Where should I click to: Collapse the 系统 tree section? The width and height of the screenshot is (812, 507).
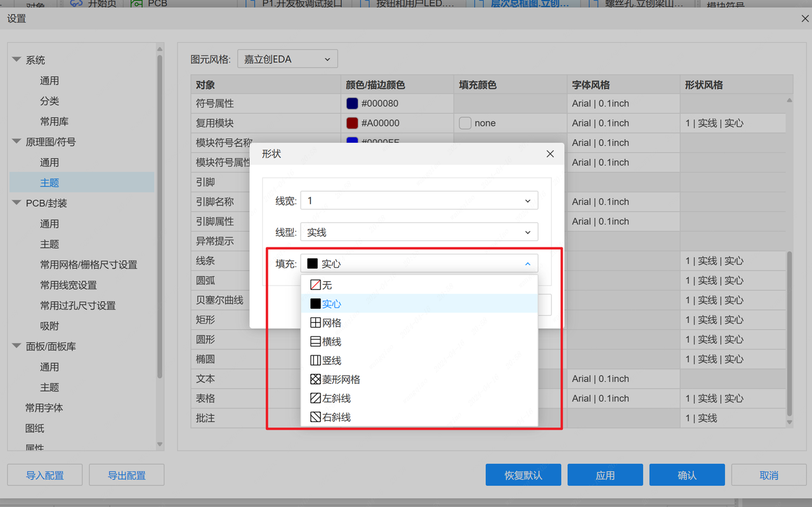(x=16, y=60)
